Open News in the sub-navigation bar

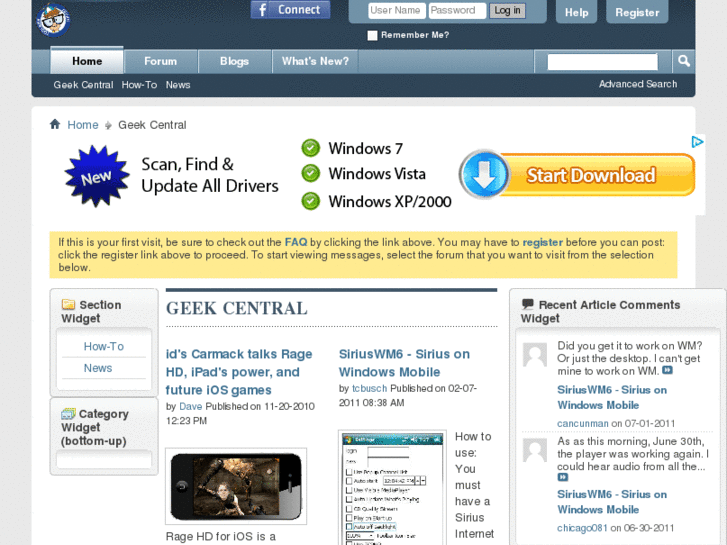(x=178, y=85)
